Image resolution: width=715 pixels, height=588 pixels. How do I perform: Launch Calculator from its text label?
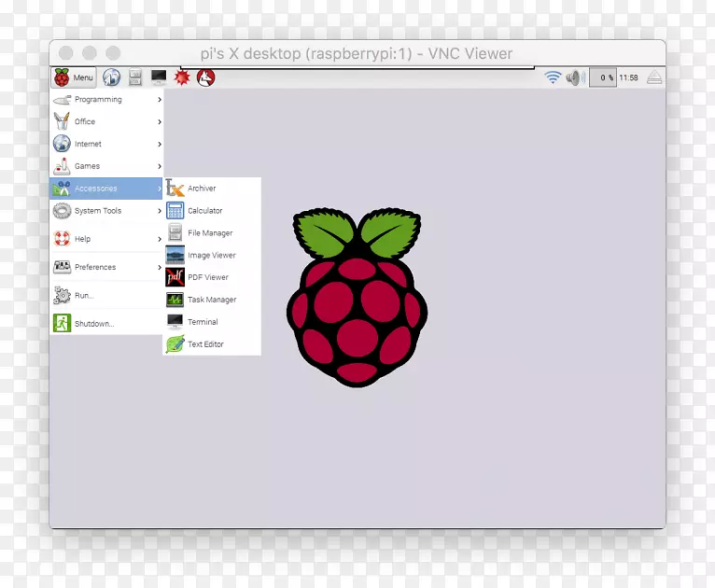pos(204,211)
